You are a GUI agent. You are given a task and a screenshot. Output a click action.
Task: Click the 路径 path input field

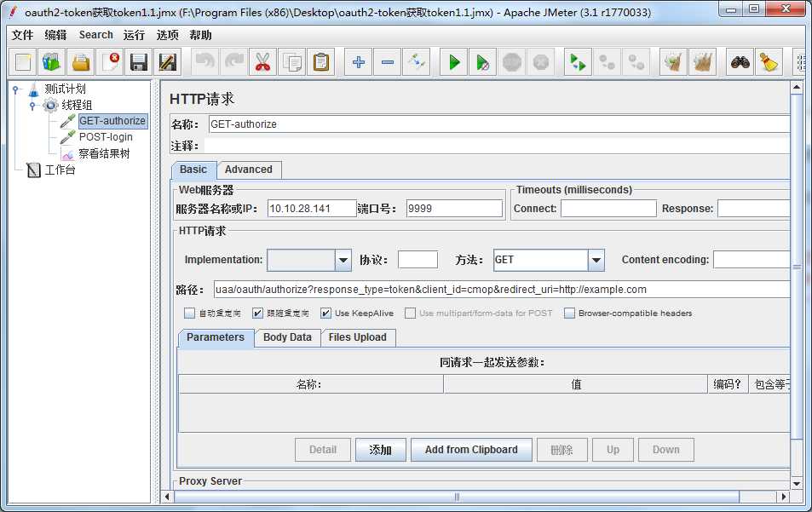point(502,290)
